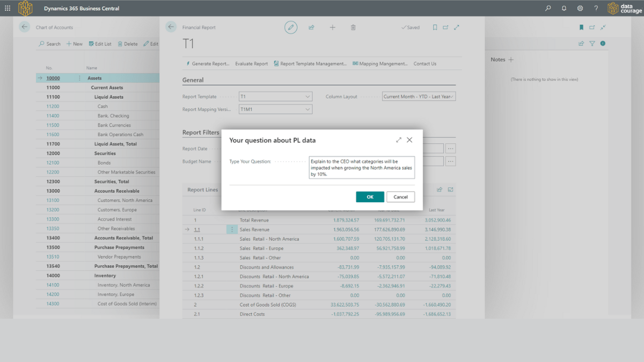Delete the report using trash icon
Image resolution: width=644 pixels, height=362 pixels.
tap(353, 27)
